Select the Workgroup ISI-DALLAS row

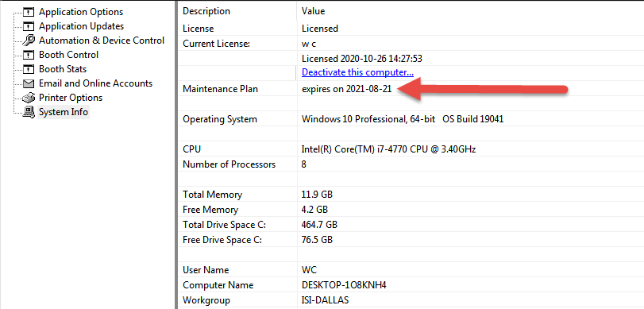click(x=411, y=300)
